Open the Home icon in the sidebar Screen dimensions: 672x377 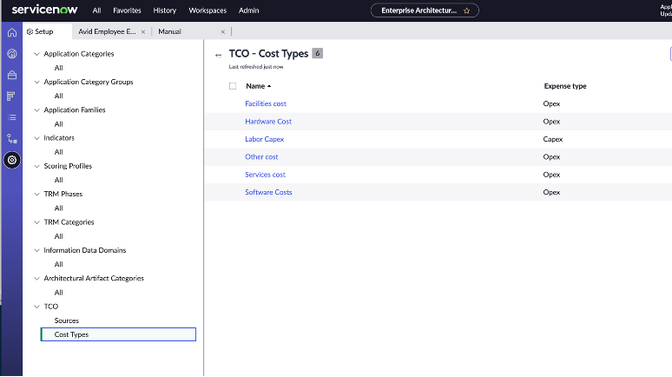pos(12,33)
